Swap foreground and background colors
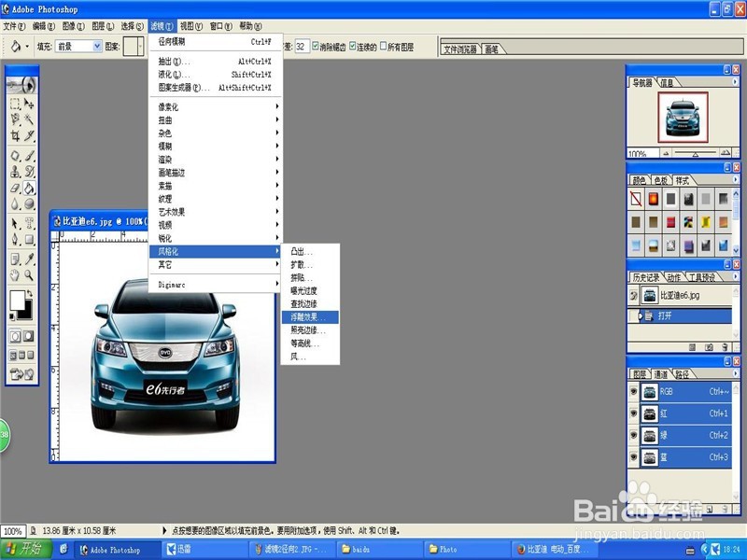The height and width of the screenshot is (560, 747). tap(30, 293)
